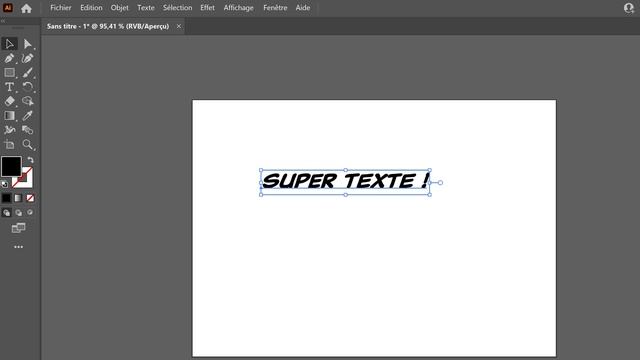The image size is (640, 360).
Task: Click the text box's right out-port circle
Action: (x=440, y=182)
